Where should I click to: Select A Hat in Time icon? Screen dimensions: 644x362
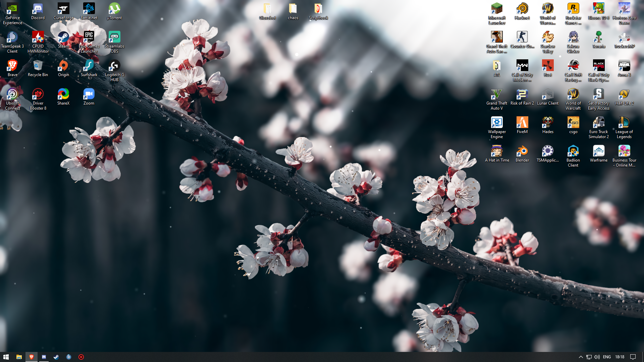click(x=497, y=154)
